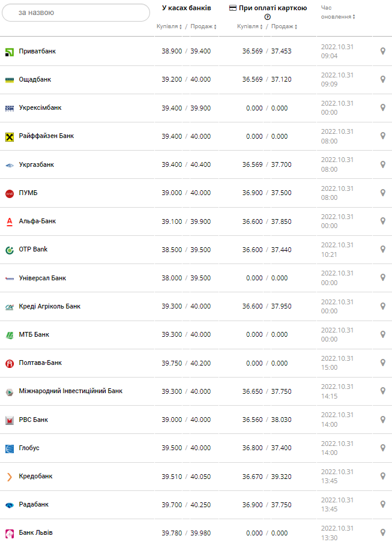Sort by cash desk Продаж rate
Image resolution: width=392 pixels, height=545 pixels.
click(x=204, y=27)
